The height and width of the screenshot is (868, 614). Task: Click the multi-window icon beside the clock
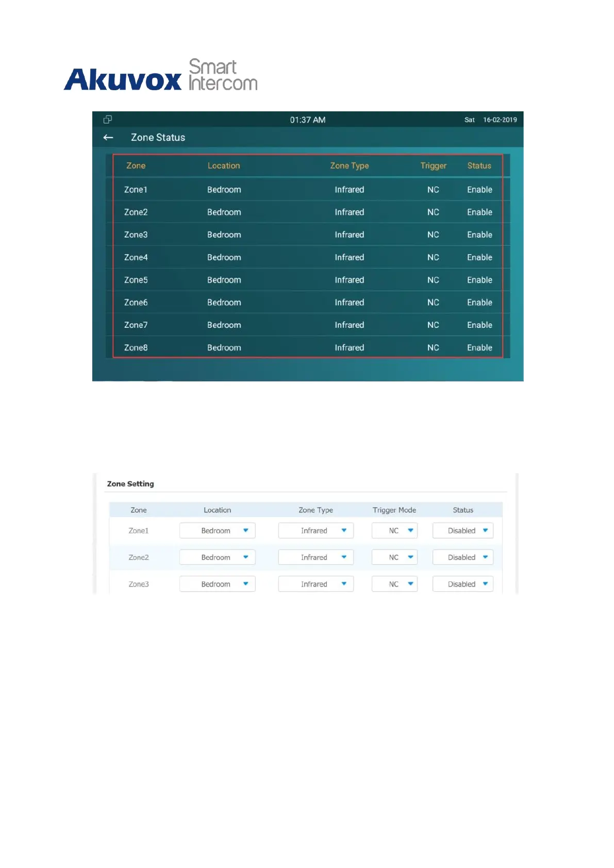tap(108, 119)
